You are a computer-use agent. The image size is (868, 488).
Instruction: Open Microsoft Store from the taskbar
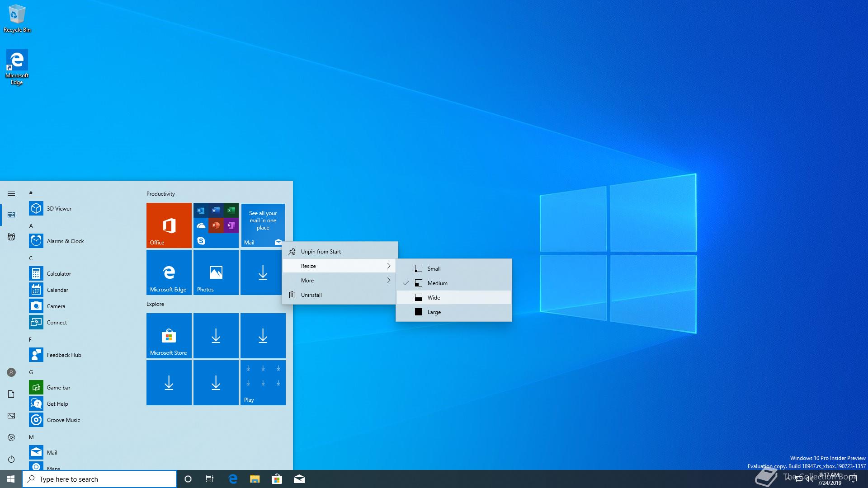click(x=277, y=479)
